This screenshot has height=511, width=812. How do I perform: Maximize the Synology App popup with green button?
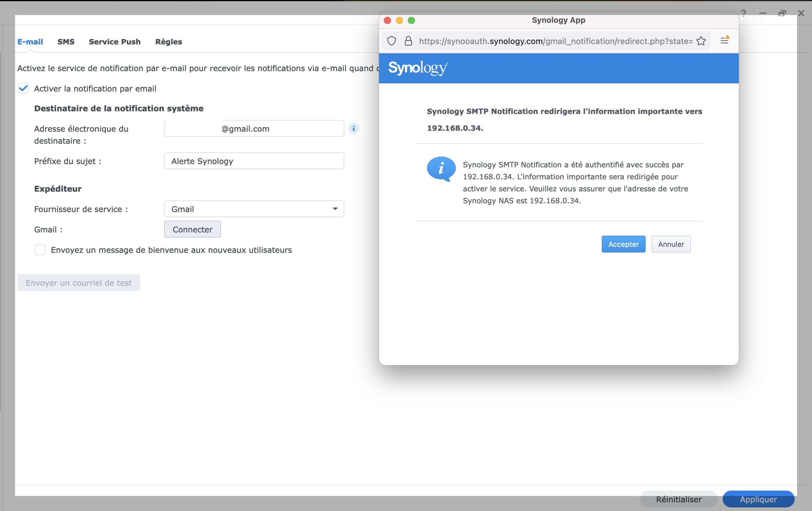(411, 20)
